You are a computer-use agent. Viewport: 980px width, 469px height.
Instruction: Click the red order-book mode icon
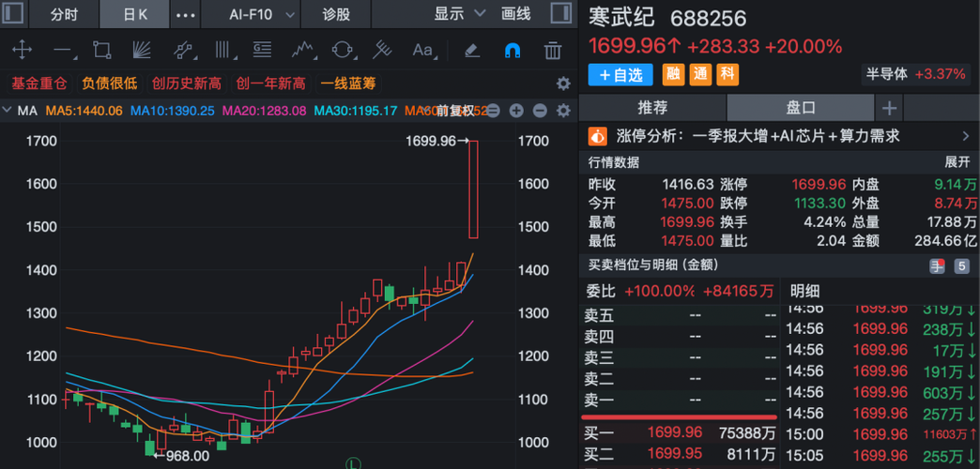[937, 266]
